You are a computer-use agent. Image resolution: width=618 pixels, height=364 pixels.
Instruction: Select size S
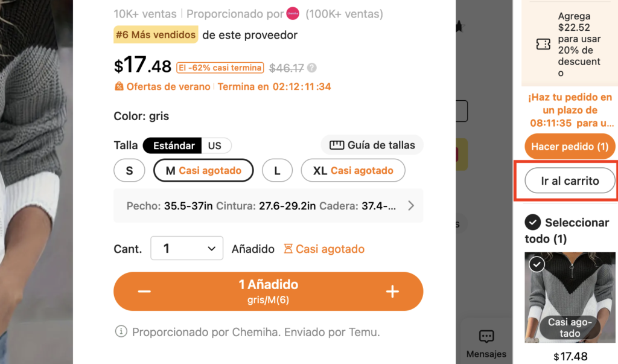(129, 171)
